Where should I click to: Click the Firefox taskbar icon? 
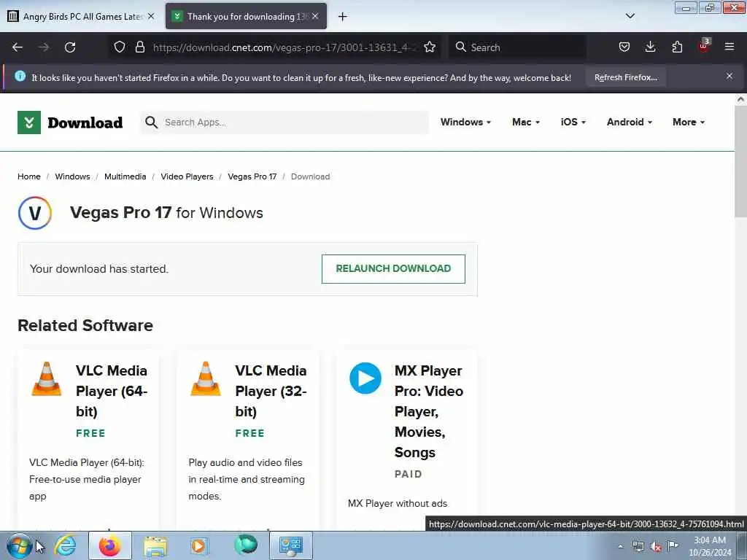coord(109,545)
